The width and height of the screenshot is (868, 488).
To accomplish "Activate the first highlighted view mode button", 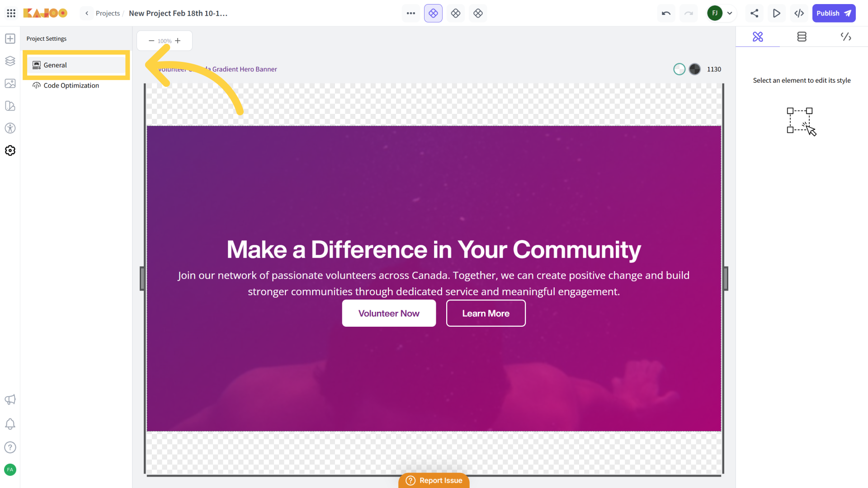I will [x=433, y=13].
